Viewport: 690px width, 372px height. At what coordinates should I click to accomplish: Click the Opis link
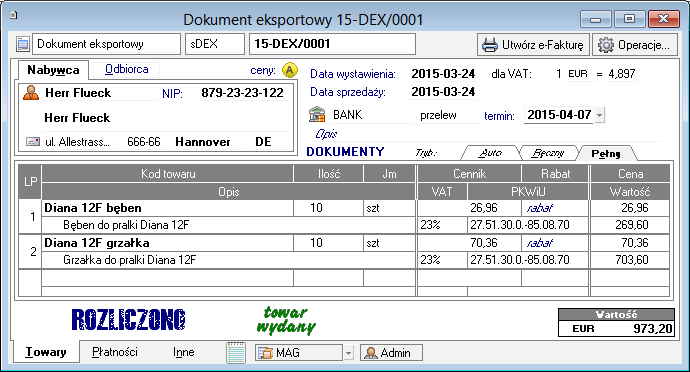click(x=326, y=134)
